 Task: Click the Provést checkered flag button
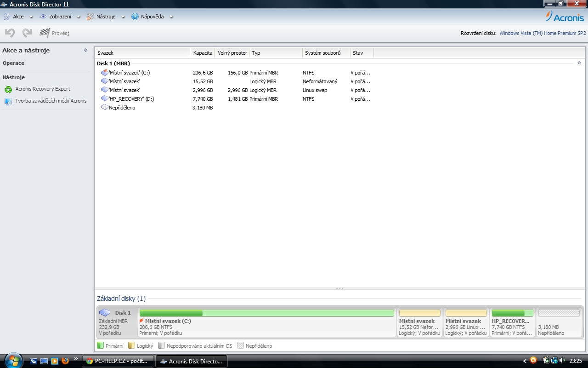tap(54, 33)
